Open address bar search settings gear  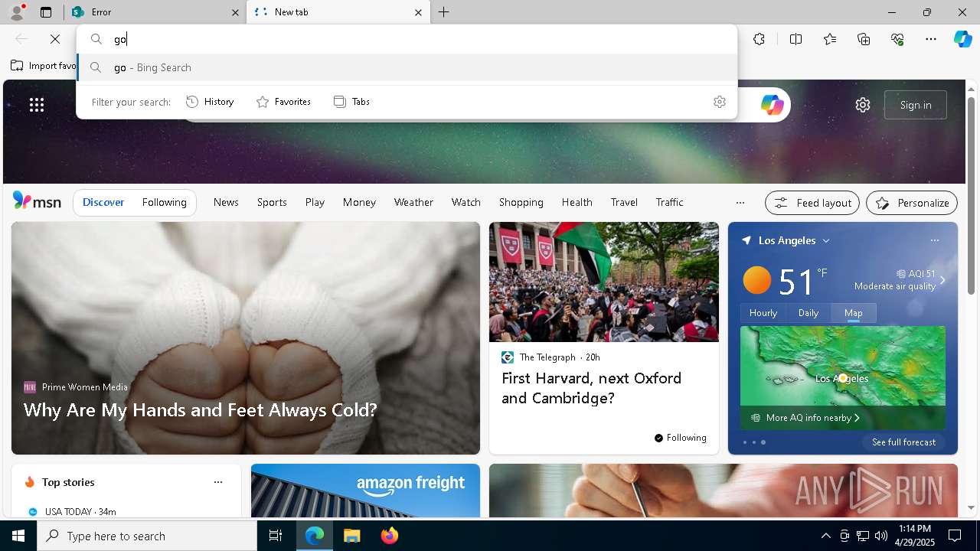point(720,102)
